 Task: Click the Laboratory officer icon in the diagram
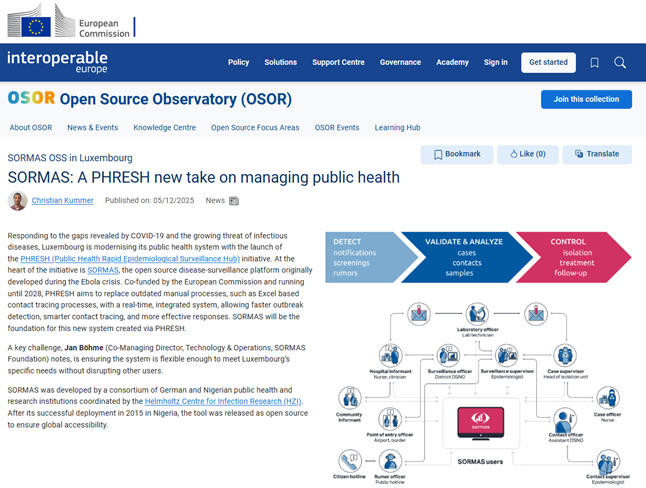[x=477, y=314]
